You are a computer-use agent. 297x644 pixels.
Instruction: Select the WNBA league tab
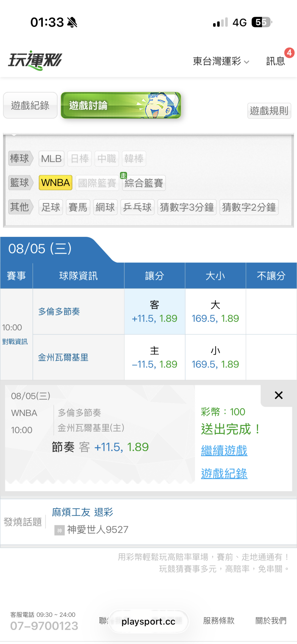click(x=56, y=183)
